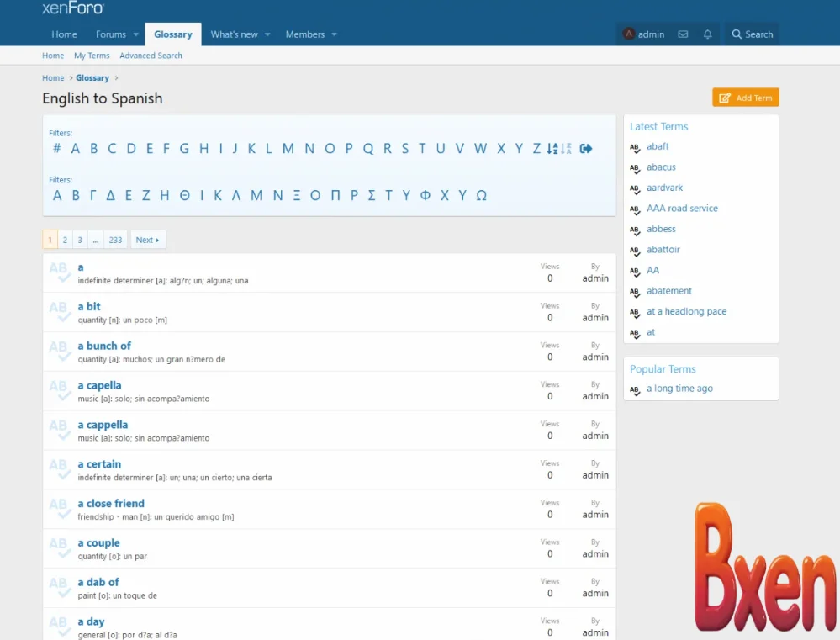Open the Advanced Search link
Viewport: 840px width, 640px height.
pos(151,56)
